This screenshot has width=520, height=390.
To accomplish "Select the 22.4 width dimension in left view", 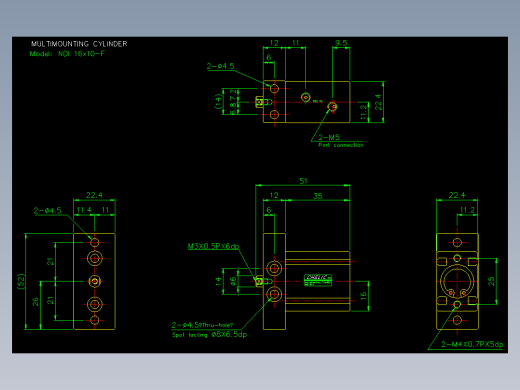I will coord(94,195).
